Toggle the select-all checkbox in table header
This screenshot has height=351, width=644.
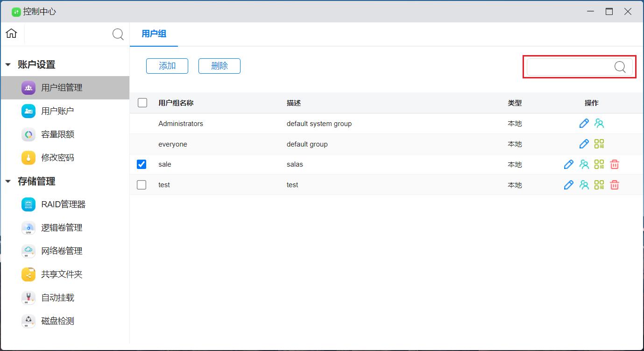[x=142, y=103]
